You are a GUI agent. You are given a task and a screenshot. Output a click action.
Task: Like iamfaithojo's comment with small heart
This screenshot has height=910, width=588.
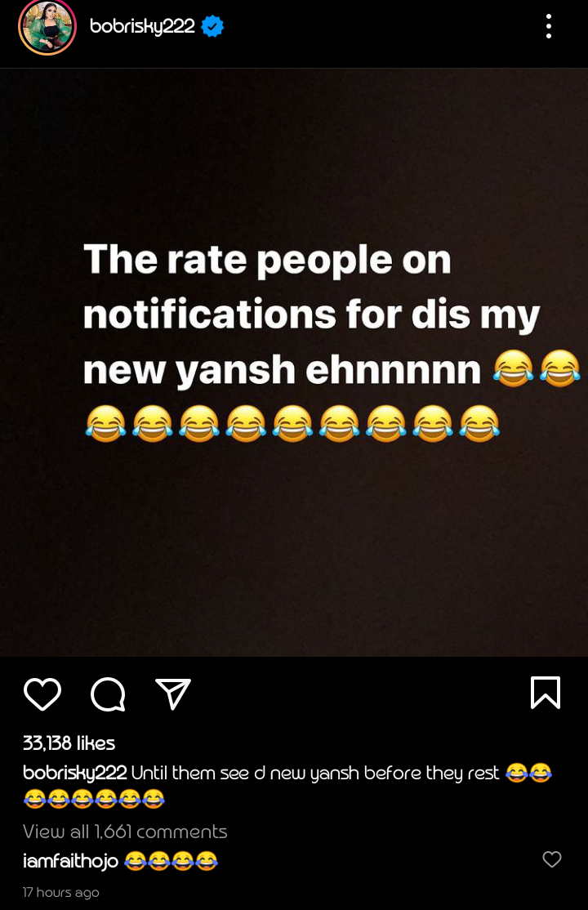click(552, 859)
